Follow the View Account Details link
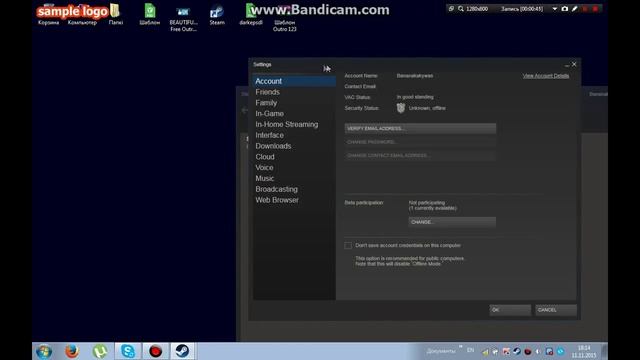 coord(546,76)
